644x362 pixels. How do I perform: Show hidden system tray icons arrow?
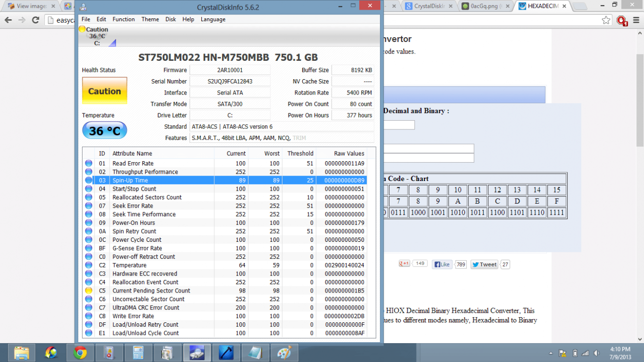coord(551,353)
